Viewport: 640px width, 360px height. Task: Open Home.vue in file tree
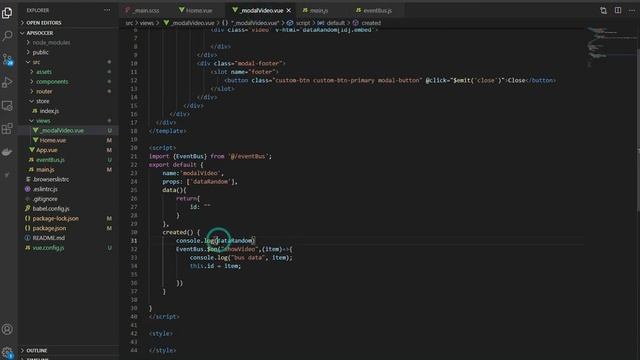point(53,140)
